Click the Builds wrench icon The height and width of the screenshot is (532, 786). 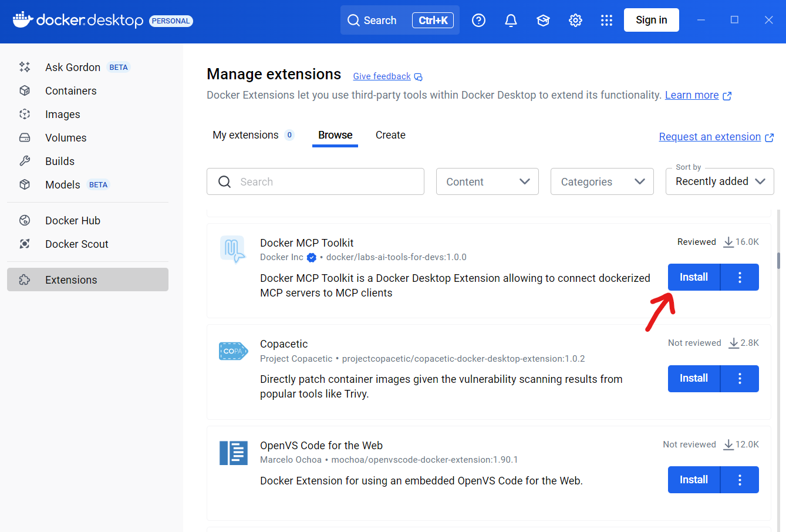25,161
